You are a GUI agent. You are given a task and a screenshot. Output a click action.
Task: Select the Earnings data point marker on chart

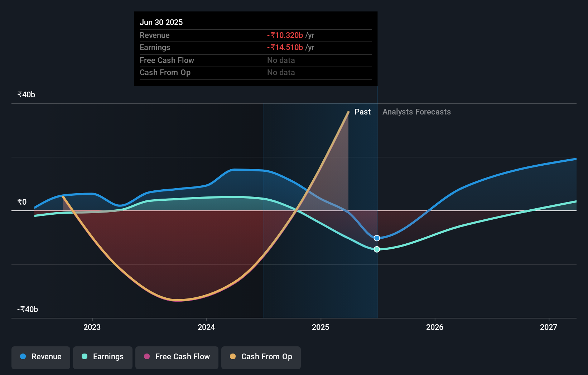pos(377,249)
